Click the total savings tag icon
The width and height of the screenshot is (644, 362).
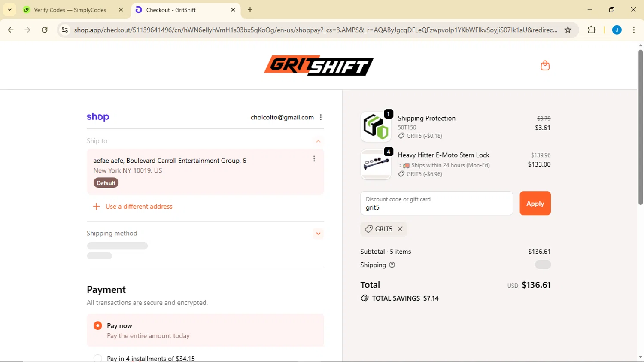point(365,298)
